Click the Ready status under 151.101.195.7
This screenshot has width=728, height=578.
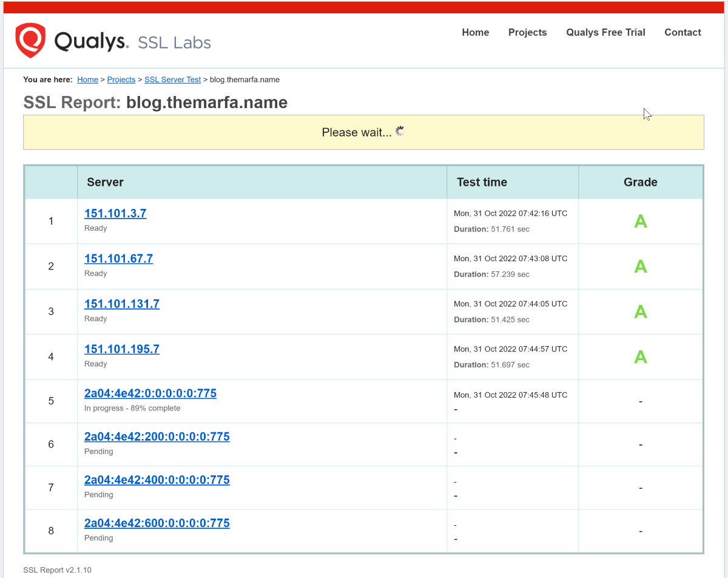point(96,364)
